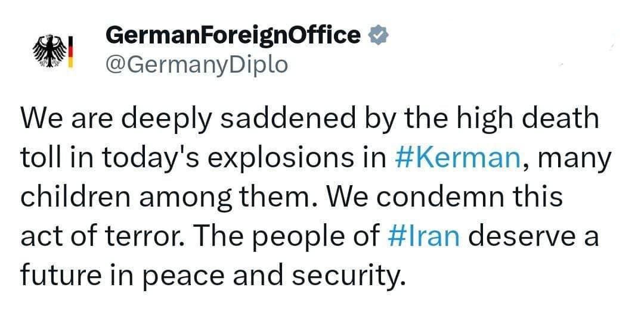Open the #Kerman hashtag
The width and height of the screenshot is (644, 312).
coord(457,158)
